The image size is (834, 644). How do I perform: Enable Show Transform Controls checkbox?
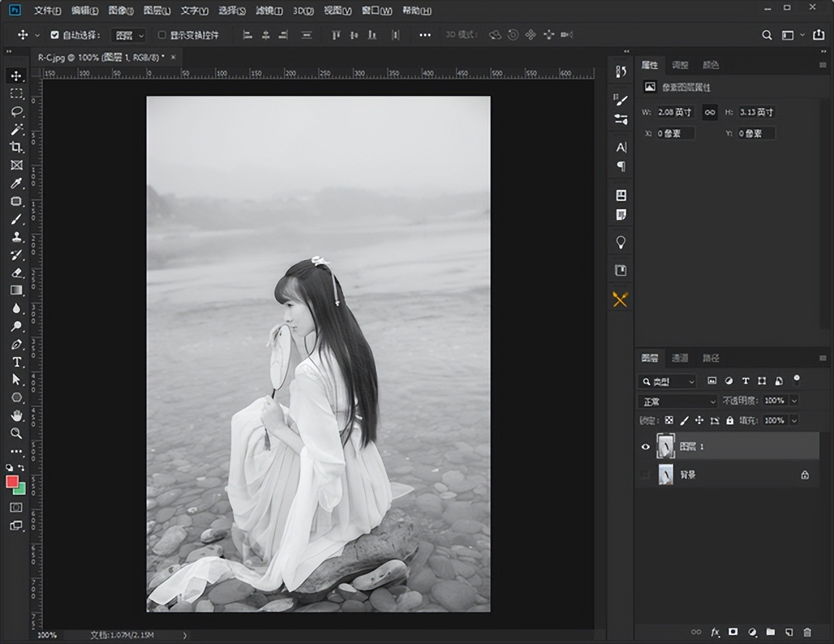point(162,35)
